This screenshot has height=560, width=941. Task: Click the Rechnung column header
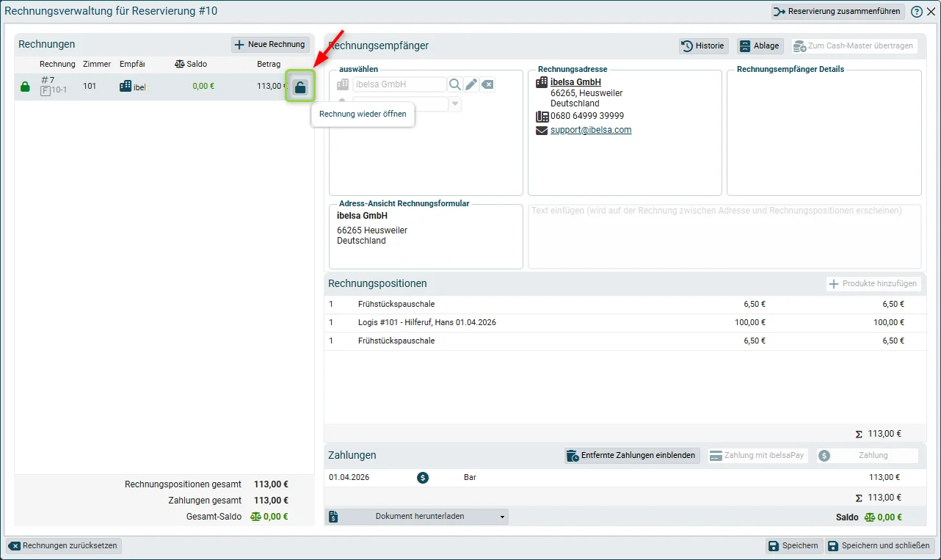(x=57, y=65)
